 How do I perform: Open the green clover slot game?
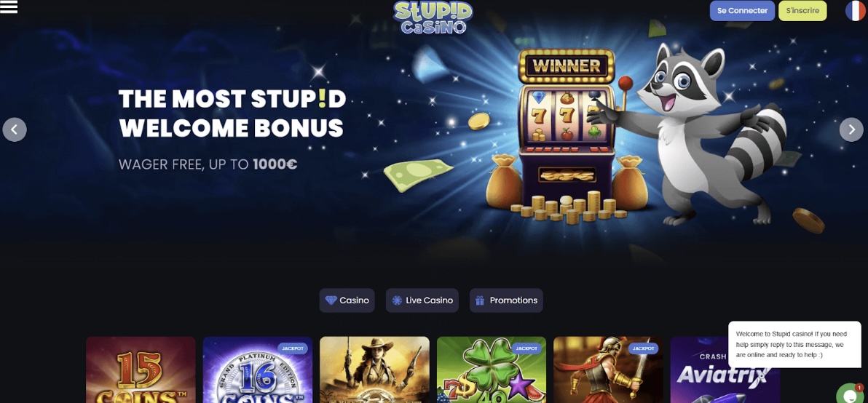point(492,370)
